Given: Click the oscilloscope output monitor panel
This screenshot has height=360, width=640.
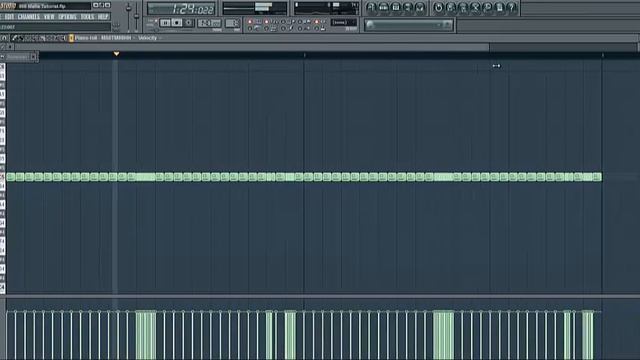Looking at the screenshot, I should coord(255,8).
